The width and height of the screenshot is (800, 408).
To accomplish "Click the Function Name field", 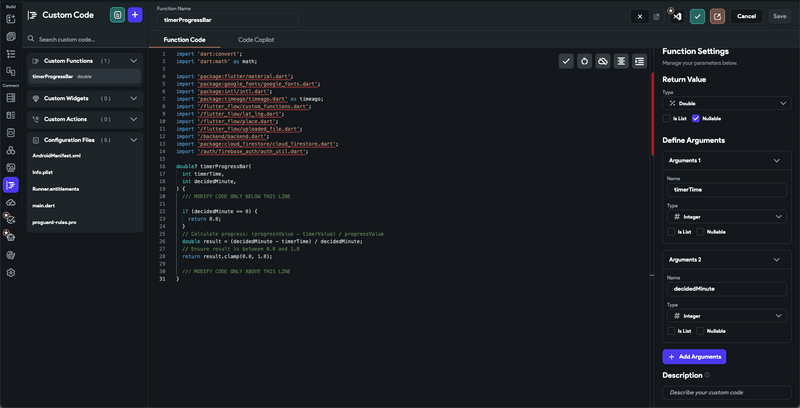I will (x=228, y=20).
